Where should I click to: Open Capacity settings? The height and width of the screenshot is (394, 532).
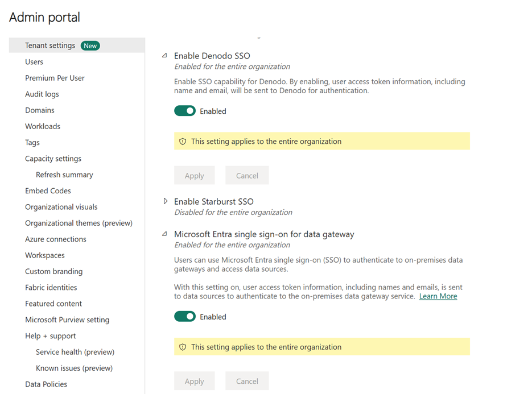point(53,159)
